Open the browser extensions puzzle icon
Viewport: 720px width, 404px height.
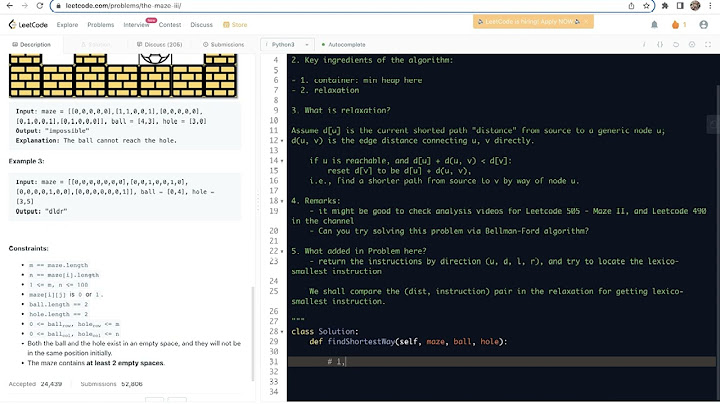(665, 6)
